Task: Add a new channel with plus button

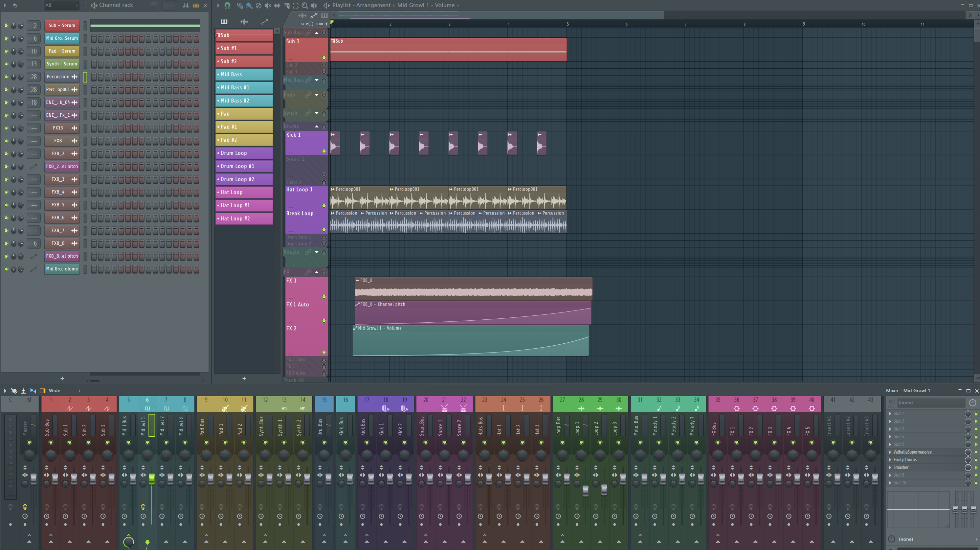Action: [62, 378]
